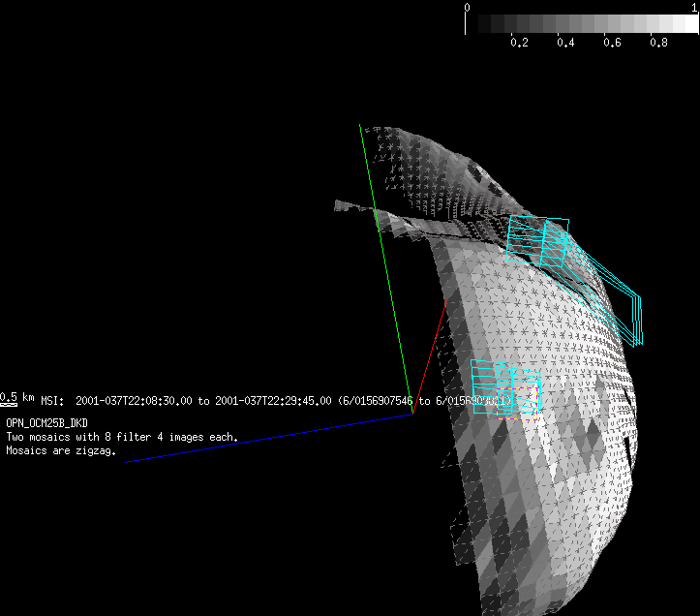Viewport: 700px width, 616px height.
Task: Click the 0.2 tick label on the color scale
Action: (519, 44)
